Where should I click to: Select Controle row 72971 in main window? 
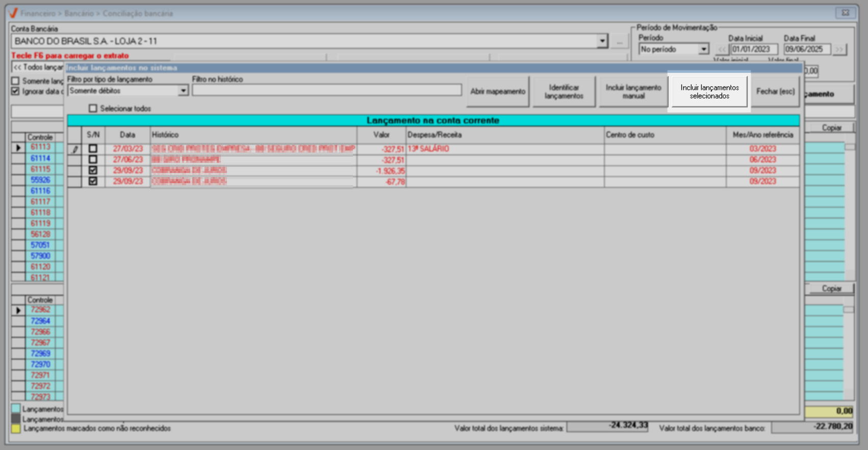[x=40, y=375]
